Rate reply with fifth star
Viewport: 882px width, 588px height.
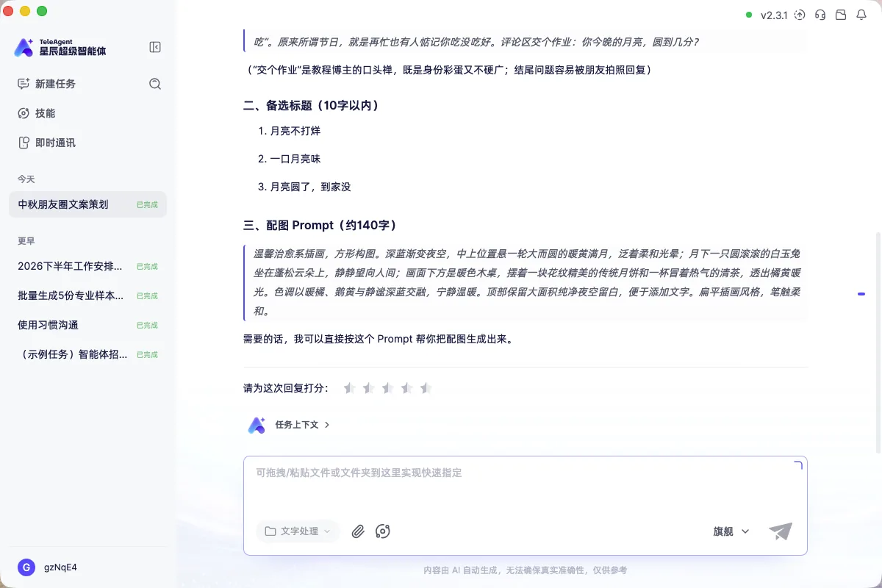(x=426, y=388)
